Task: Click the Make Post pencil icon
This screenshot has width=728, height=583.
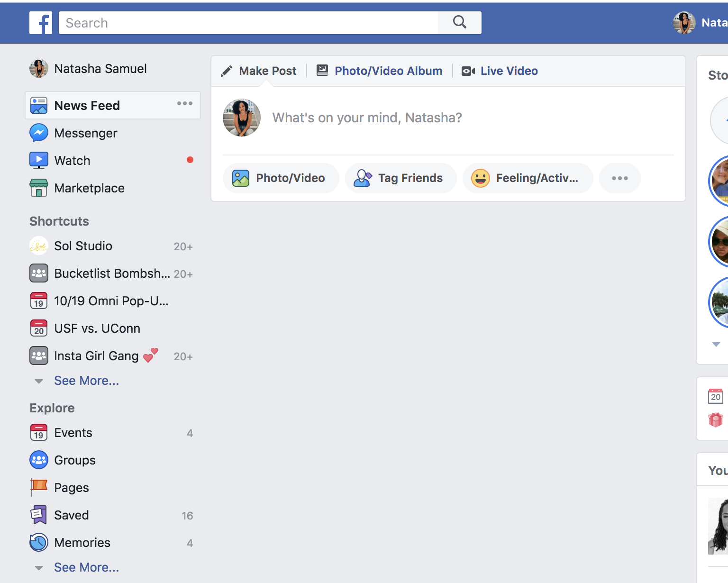Action: coord(227,71)
